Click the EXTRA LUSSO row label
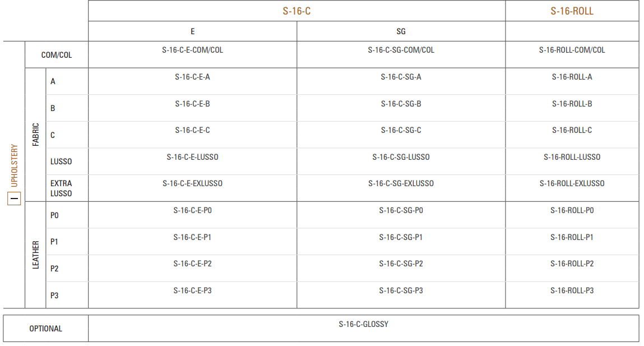Screen dimensions: 644x346 tap(61, 188)
